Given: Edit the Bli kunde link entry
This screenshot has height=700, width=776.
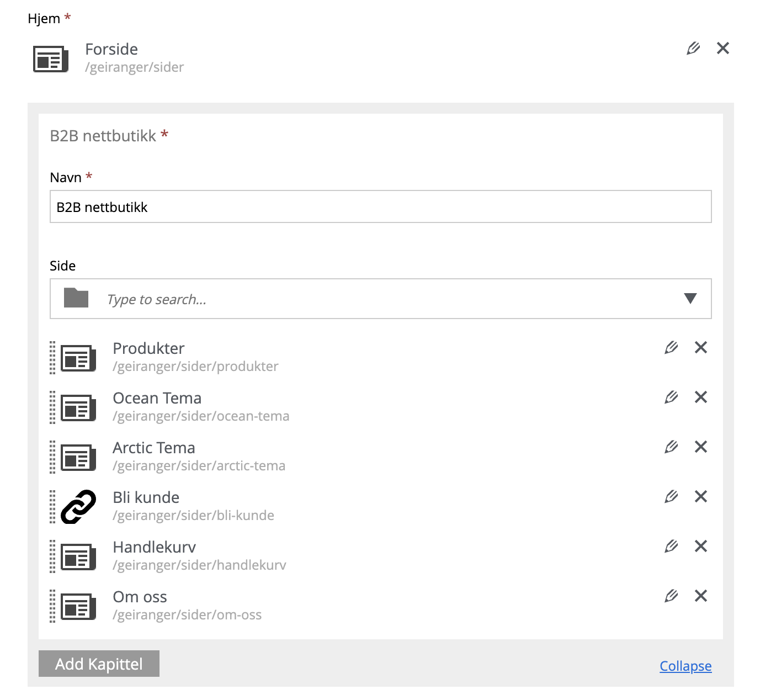Looking at the screenshot, I should [671, 496].
